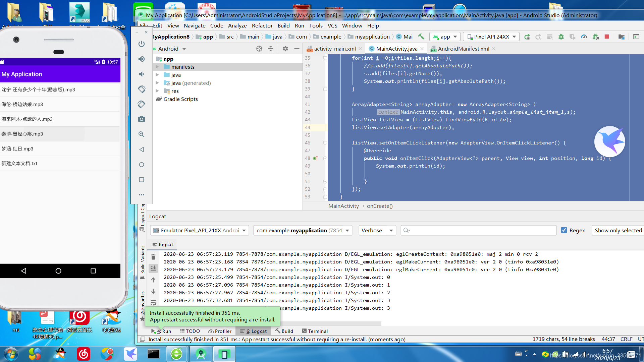The width and height of the screenshot is (644, 362).
Task: Click Attach Debugger to Android Process icon
Action: point(596,37)
